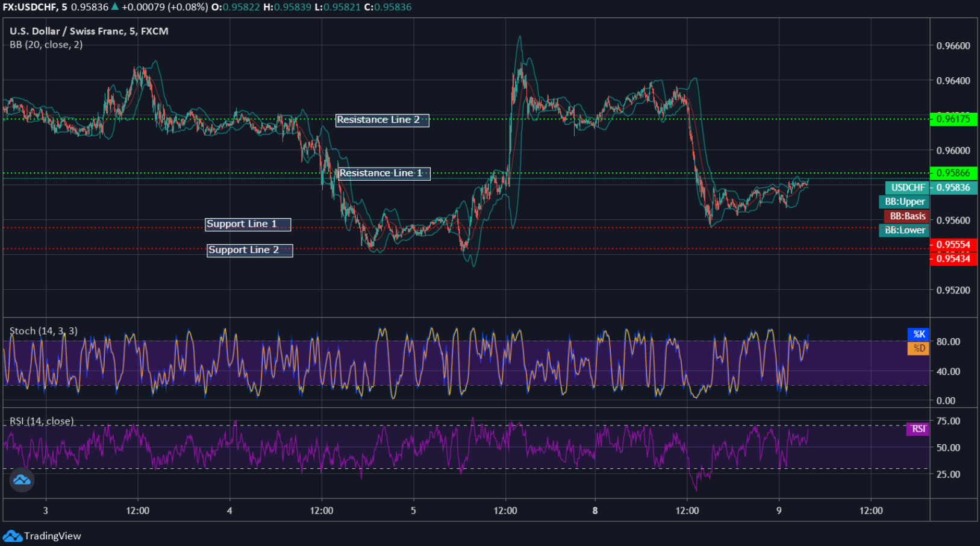This screenshot has width=980, height=546.
Task: Select the blue %K tag in Stoch panel
Action: click(x=919, y=334)
